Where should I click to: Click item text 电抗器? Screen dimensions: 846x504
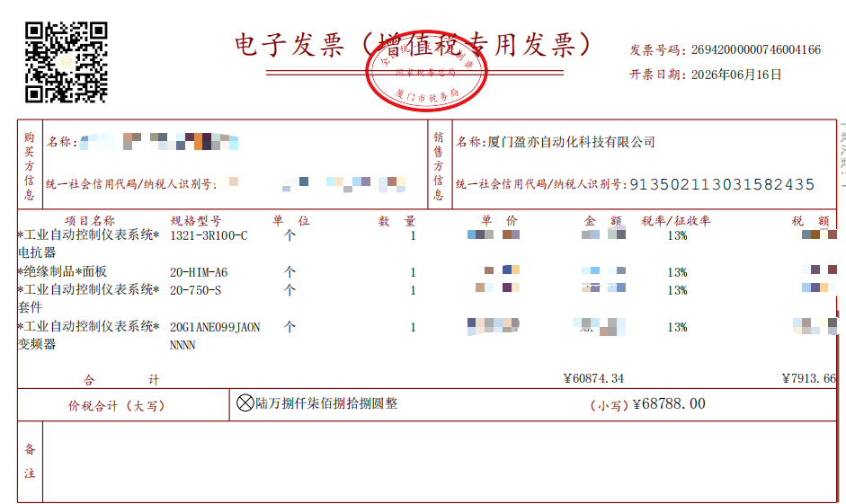point(37,252)
